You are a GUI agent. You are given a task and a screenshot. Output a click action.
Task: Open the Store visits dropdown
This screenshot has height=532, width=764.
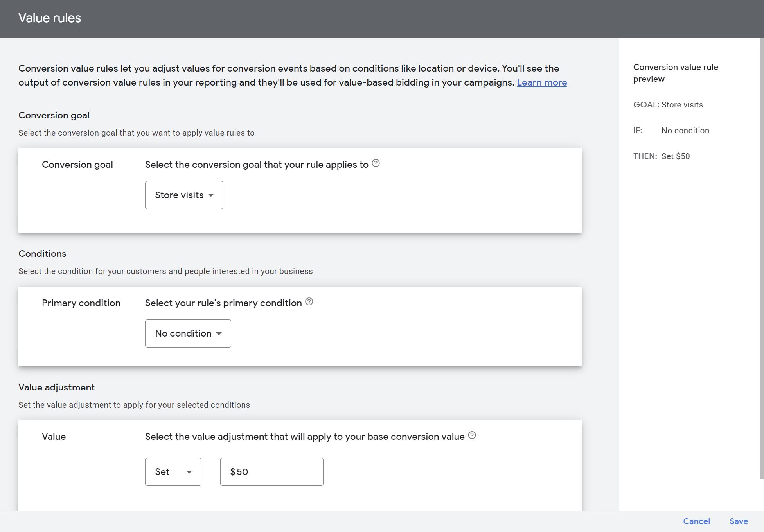[184, 195]
